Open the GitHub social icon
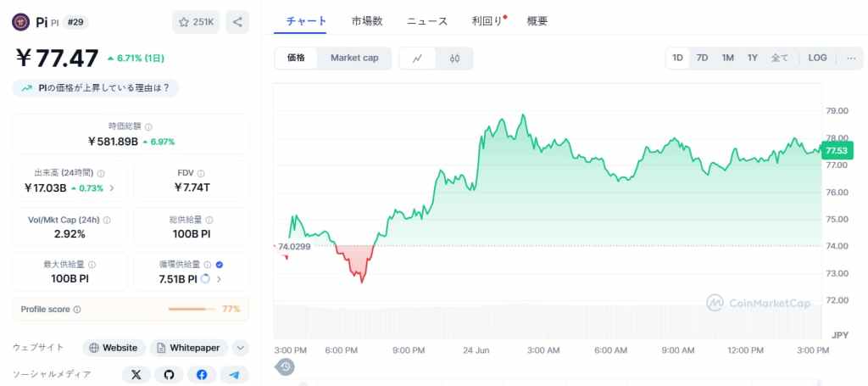Viewport: 868px width, 386px height. 169,375
